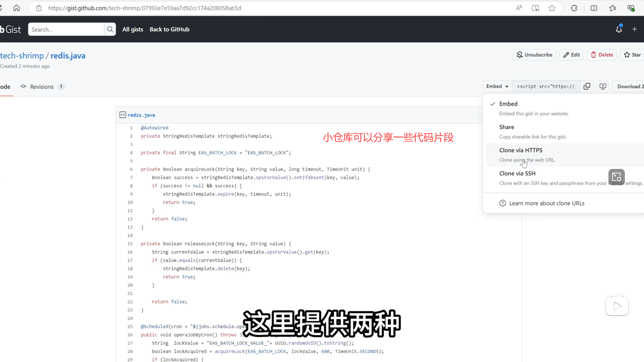Click the search magnifier icon
This screenshot has width=644, height=362.
coord(110,29)
